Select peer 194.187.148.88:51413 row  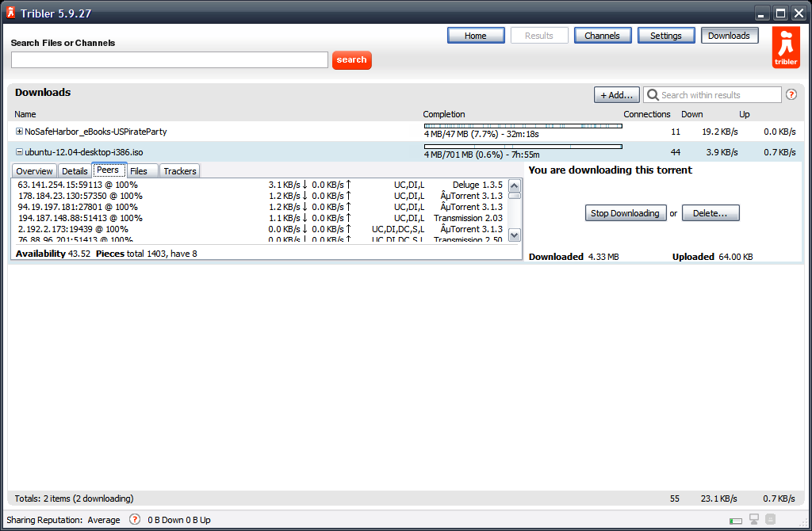[260, 218]
